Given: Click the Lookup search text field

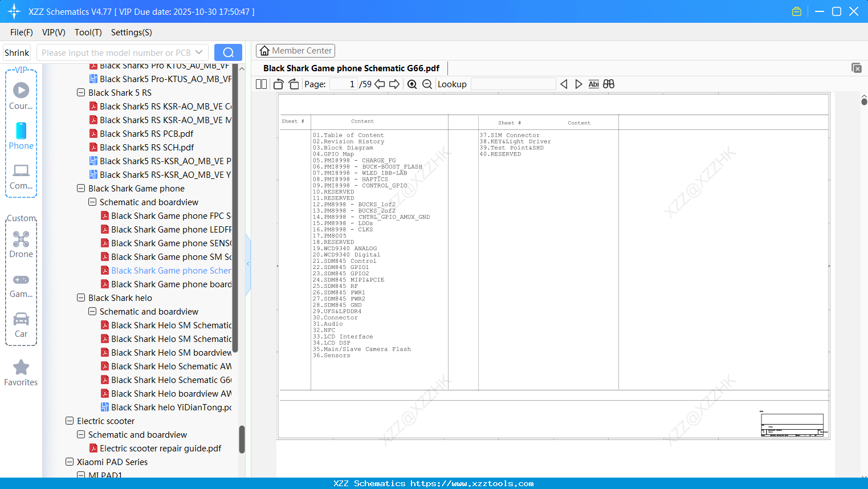Looking at the screenshot, I should tap(513, 84).
